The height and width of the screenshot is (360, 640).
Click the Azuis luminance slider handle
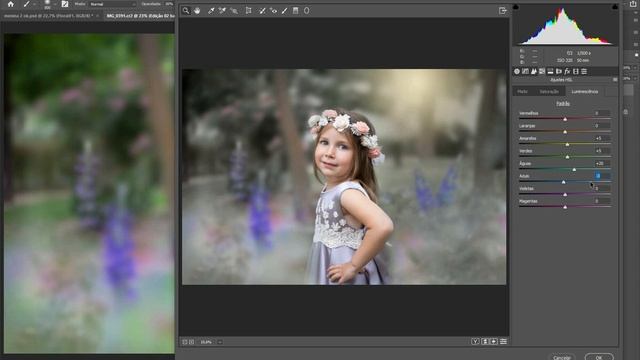point(564,182)
